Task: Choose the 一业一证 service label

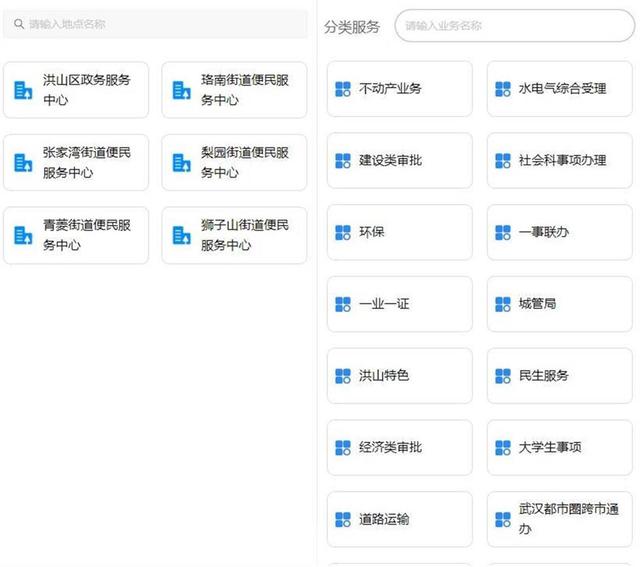Action: click(x=384, y=304)
